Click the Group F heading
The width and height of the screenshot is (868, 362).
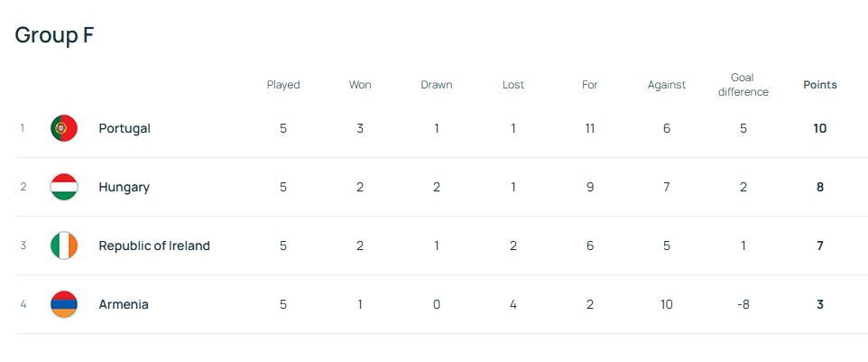click(55, 35)
